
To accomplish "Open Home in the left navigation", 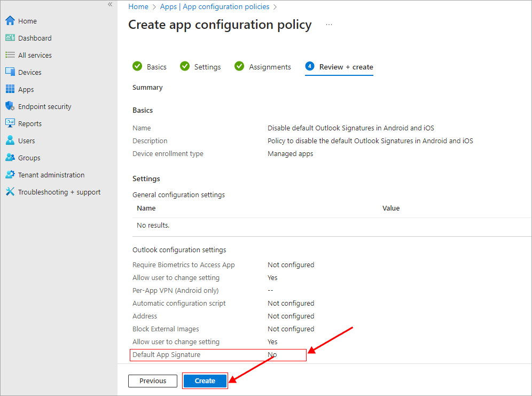I will pos(27,21).
